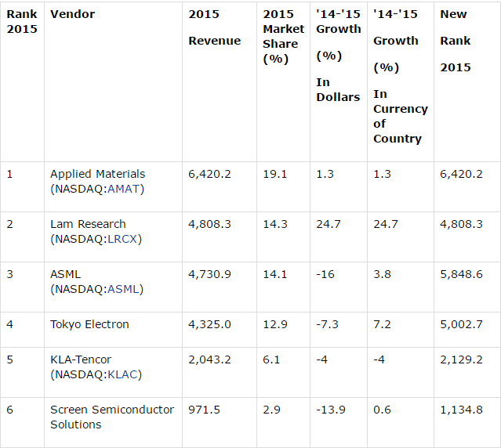Viewport: 501px width, 448px height.
Task: Click the '2015 Revenue' header
Action: coord(214,27)
